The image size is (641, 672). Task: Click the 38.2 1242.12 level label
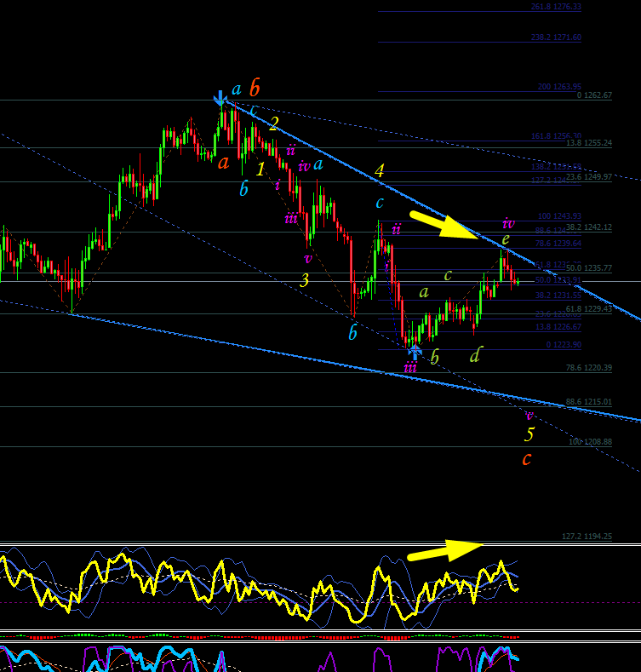click(x=589, y=227)
